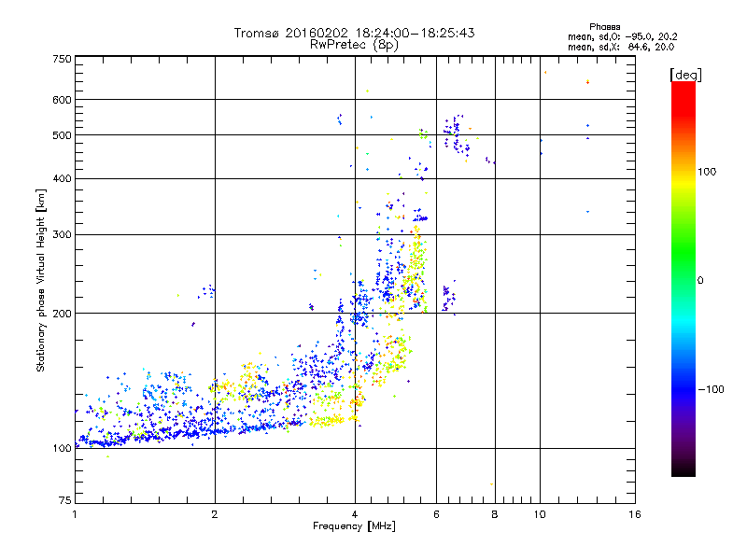Click y-axis label "400"
The width and height of the screenshot is (747, 560).
62,178
